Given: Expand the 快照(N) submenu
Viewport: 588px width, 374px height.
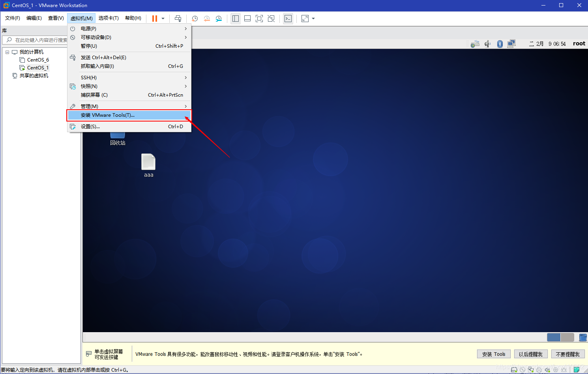Looking at the screenshot, I should tap(129, 86).
